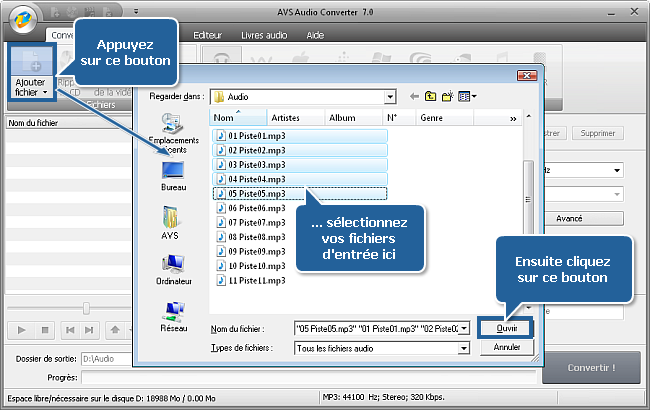Select file 11 Piste11.mp3

[251, 281]
